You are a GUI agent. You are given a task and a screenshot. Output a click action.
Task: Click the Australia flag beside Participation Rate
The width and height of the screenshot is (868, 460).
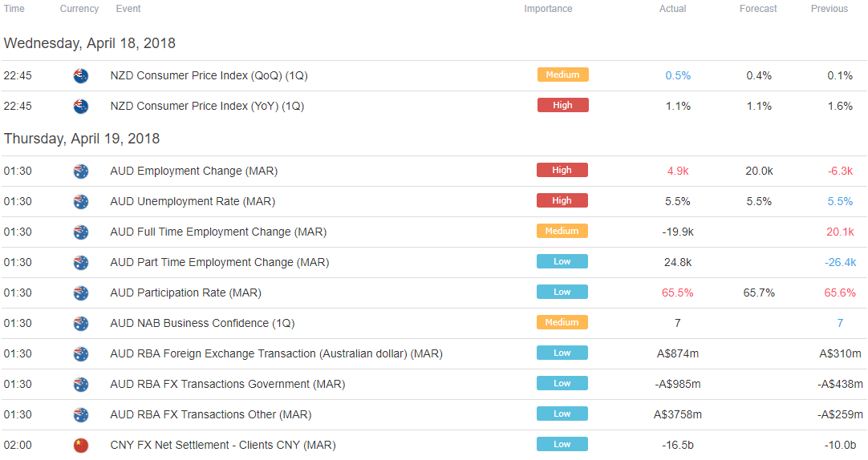click(x=81, y=293)
